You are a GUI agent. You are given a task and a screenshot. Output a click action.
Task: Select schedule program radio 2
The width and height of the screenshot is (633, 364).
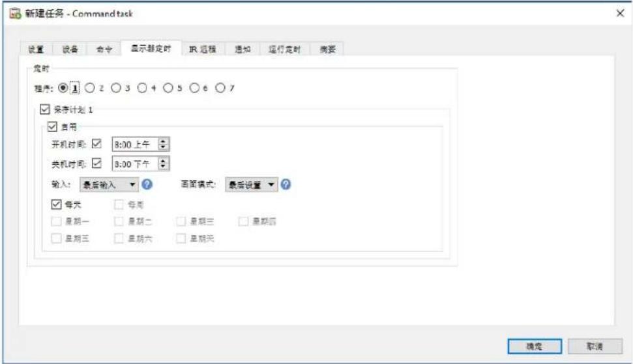pyautogui.click(x=89, y=88)
